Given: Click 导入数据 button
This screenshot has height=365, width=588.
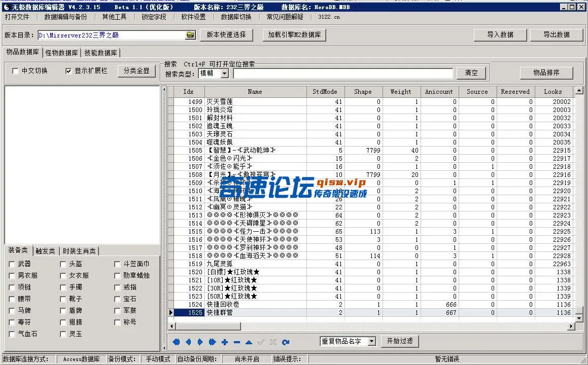Looking at the screenshot, I should (x=500, y=35).
